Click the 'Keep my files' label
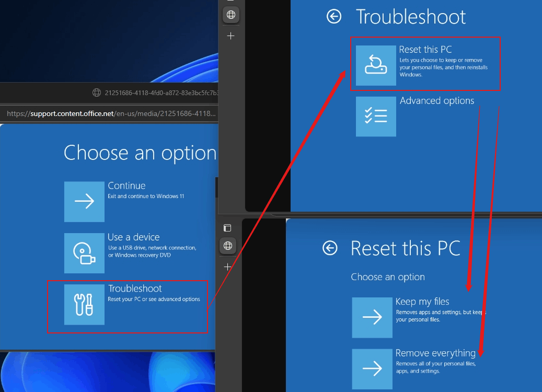Image resolution: width=542 pixels, height=392 pixels. (422, 302)
